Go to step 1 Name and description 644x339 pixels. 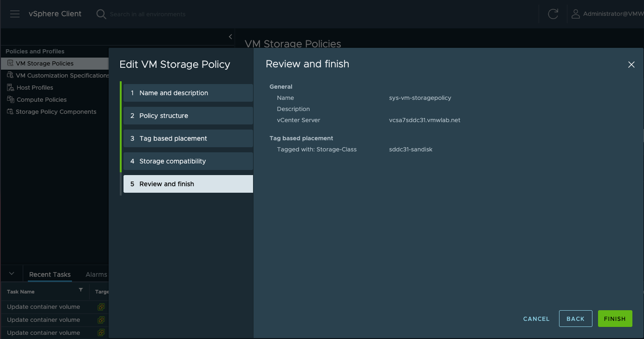click(x=188, y=93)
